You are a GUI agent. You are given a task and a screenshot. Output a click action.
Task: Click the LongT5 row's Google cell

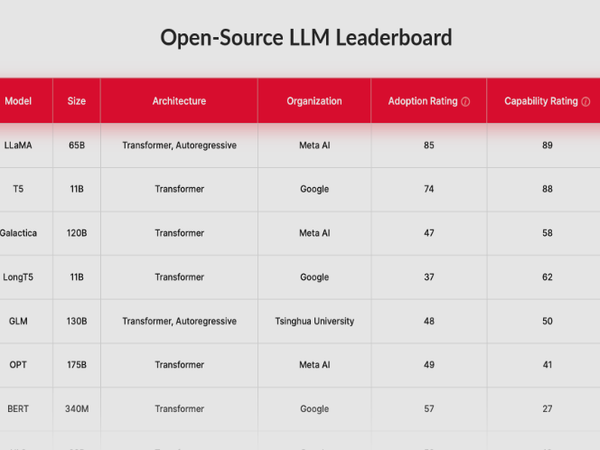314,277
